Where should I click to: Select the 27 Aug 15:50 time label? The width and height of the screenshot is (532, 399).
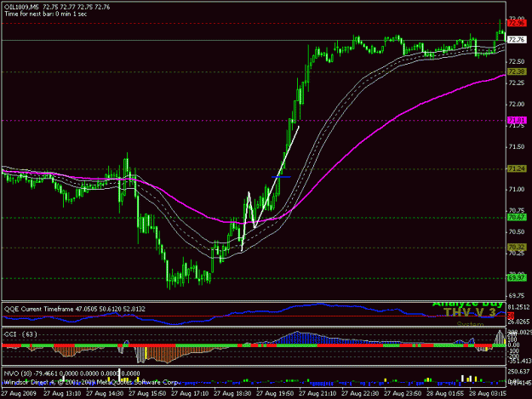[x=147, y=394]
